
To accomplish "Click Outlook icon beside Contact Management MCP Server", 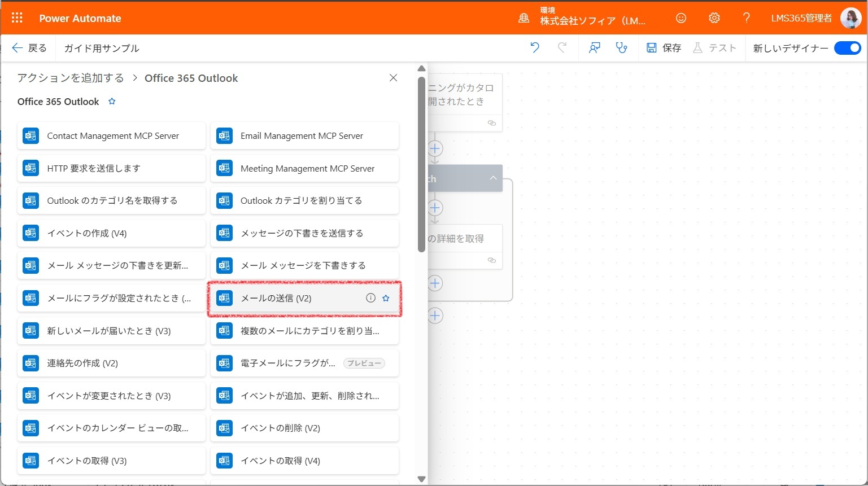I will pyautogui.click(x=30, y=136).
